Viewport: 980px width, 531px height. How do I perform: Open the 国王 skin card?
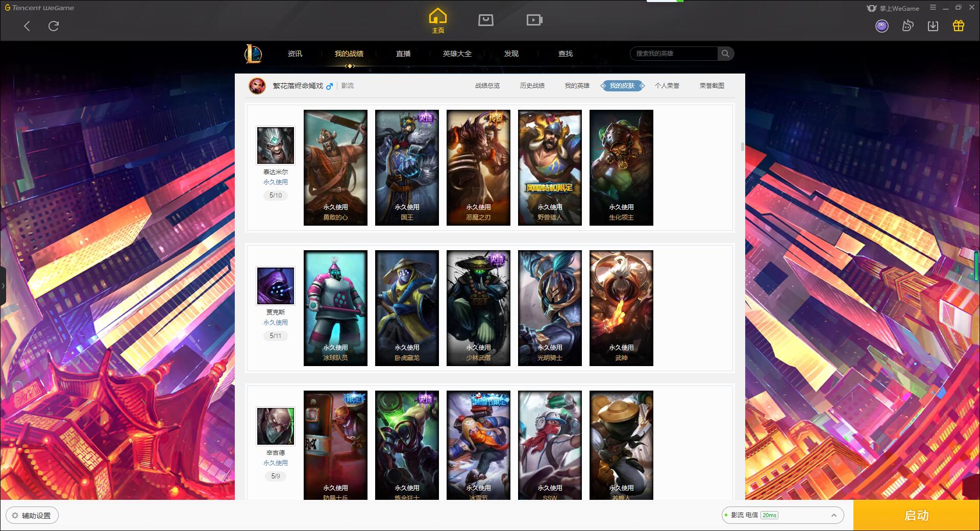tap(407, 167)
